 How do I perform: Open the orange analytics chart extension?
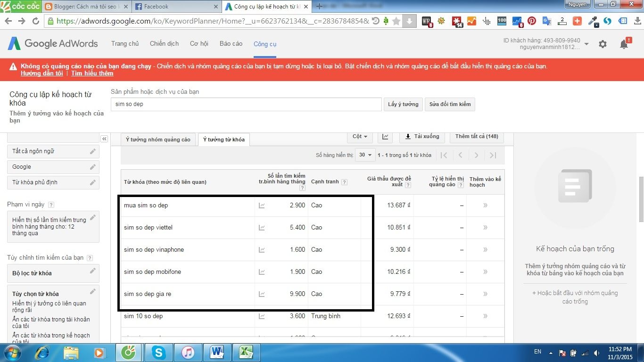click(472, 21)
